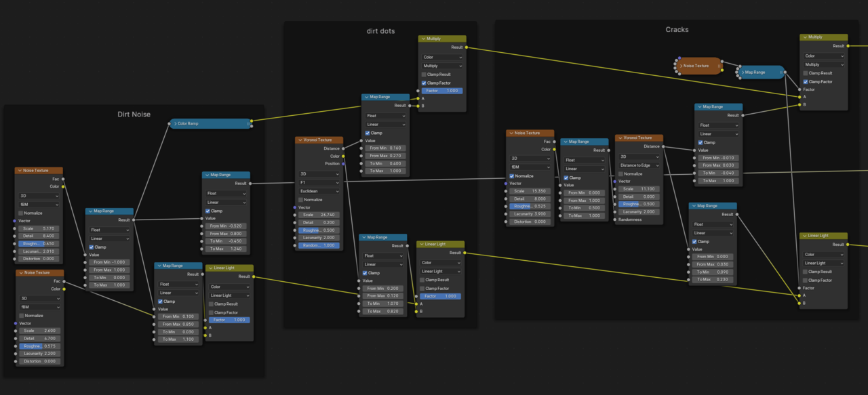Click the Lacunarity 3.900 field
Image resolution: width=868 pixels, height=395 pixels.
coord(530,213)
